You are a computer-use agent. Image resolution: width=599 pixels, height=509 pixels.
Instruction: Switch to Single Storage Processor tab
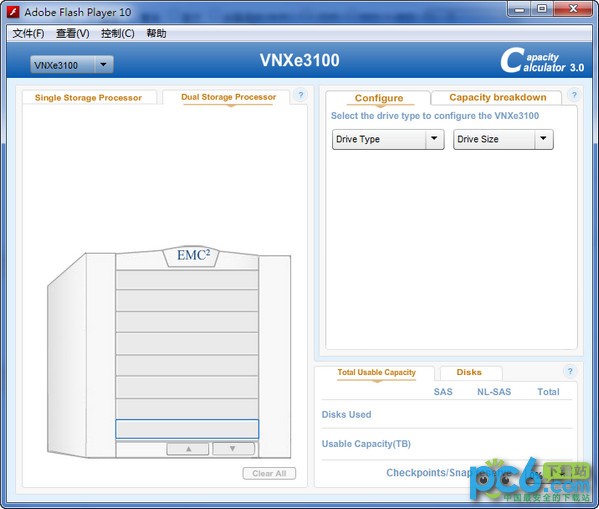click(x=88, y=97)
